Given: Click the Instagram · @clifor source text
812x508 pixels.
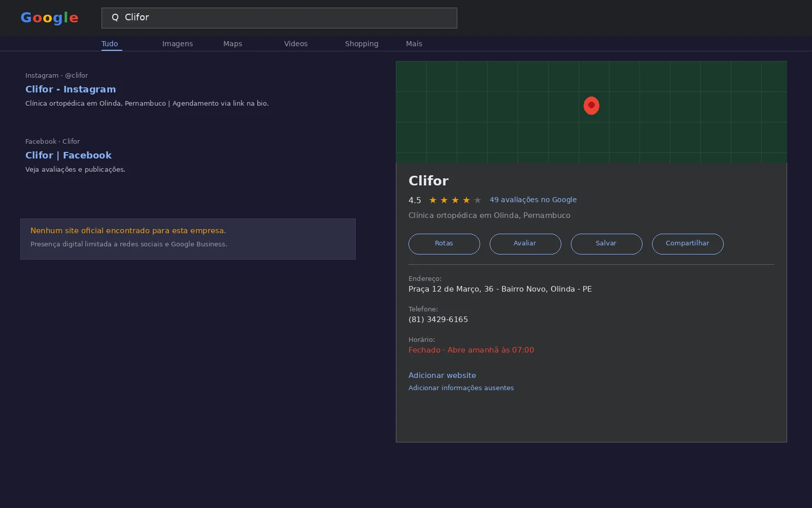Looking at the screenshot, I should tap(57, 75).
